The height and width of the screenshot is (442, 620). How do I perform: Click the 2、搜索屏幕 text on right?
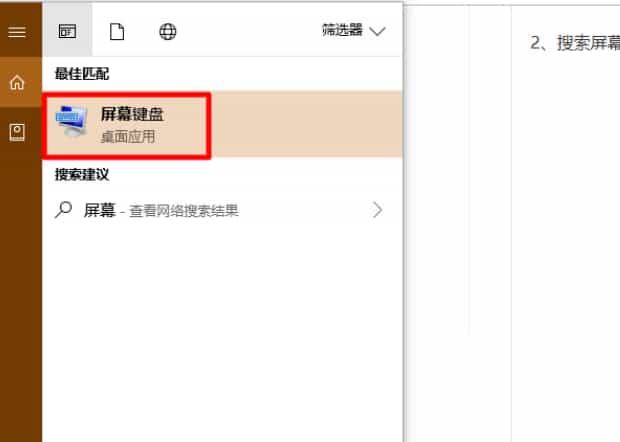[x=575, y=43]
